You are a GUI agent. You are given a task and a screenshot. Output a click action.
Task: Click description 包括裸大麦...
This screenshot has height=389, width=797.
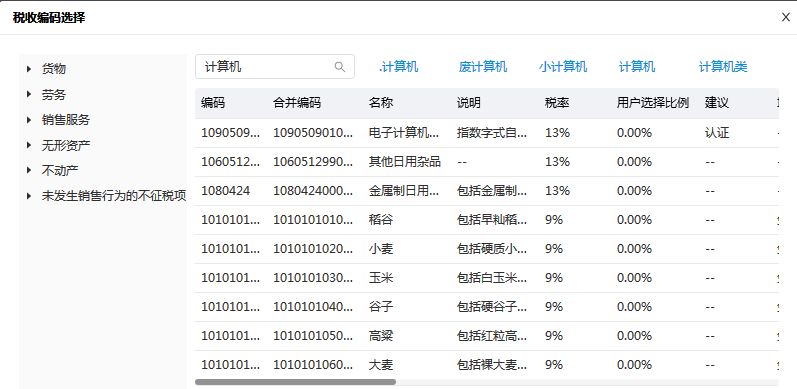point(492,365)
